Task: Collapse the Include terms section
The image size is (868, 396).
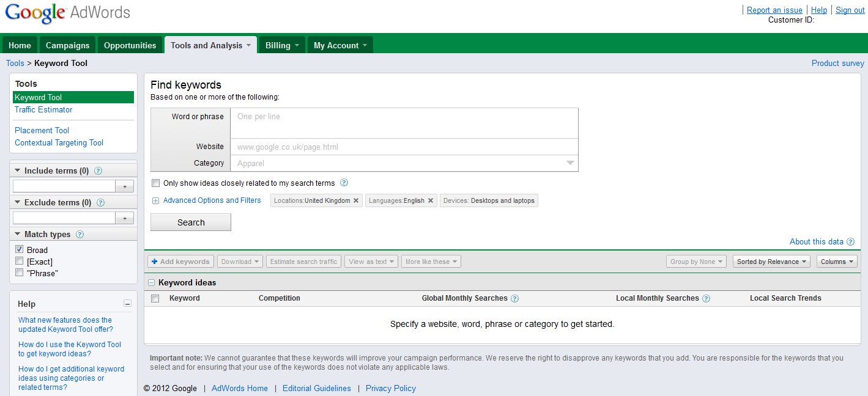Action: [17, 171]
